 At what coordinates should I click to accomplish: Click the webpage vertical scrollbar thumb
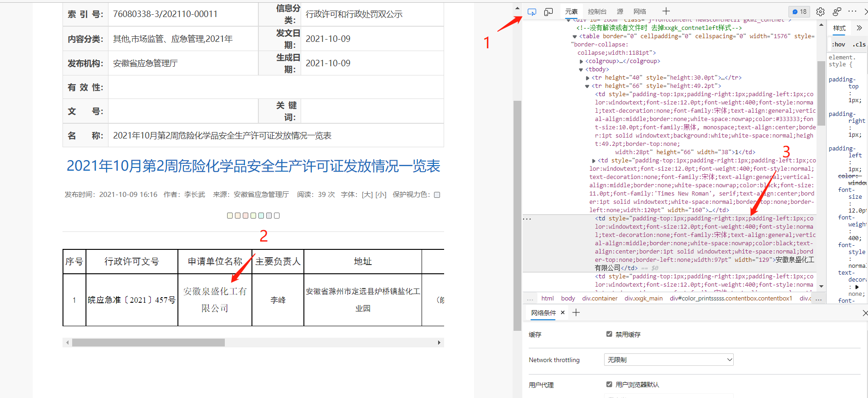click(x=517, y=215)
